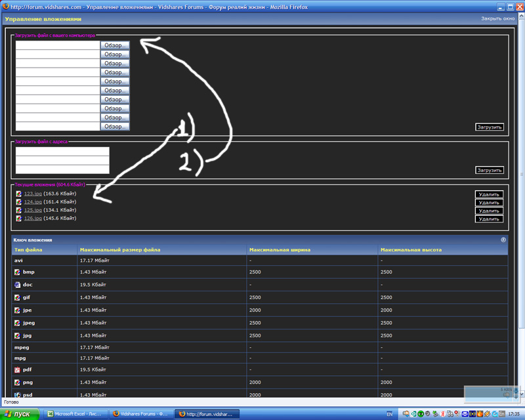
Task: Click the orange flame tray icon
Action: [x=480, y=414]
